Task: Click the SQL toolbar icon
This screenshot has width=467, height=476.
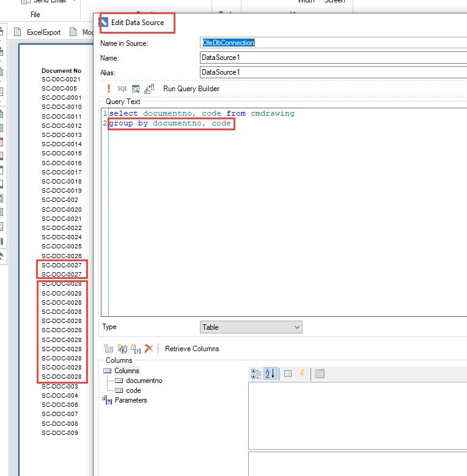Action: pos(122,89)
